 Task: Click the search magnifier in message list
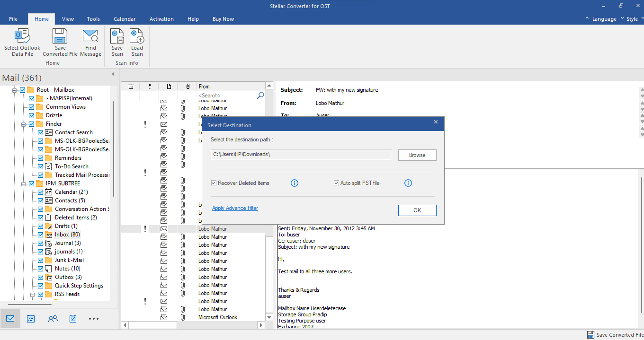pos(260,96)
